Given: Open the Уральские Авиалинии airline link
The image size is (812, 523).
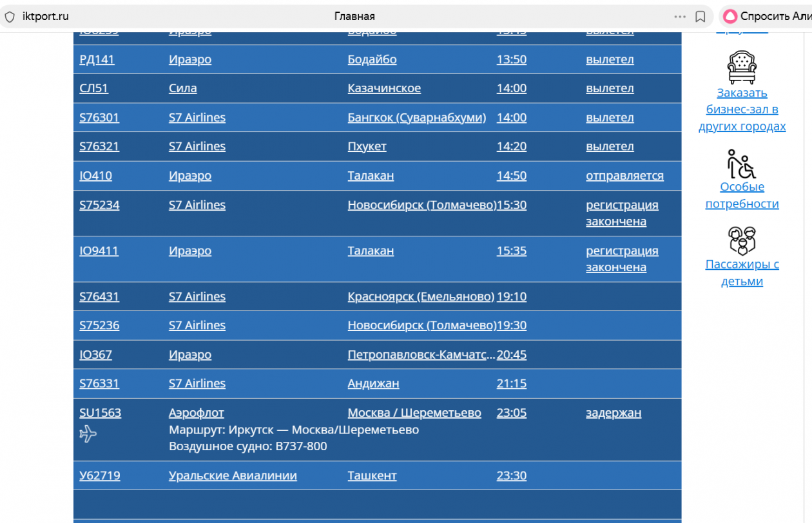Looking at the screenshot, I should coord(233,476).
